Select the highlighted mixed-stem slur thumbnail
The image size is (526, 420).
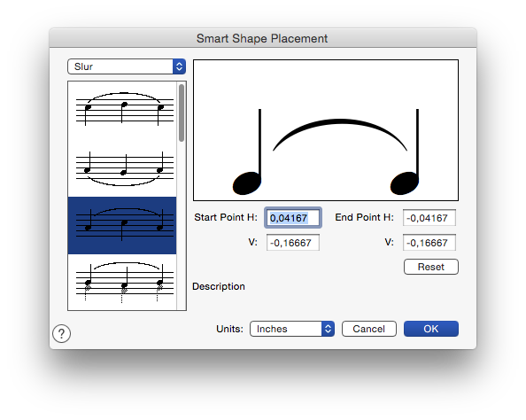(122, 225)
